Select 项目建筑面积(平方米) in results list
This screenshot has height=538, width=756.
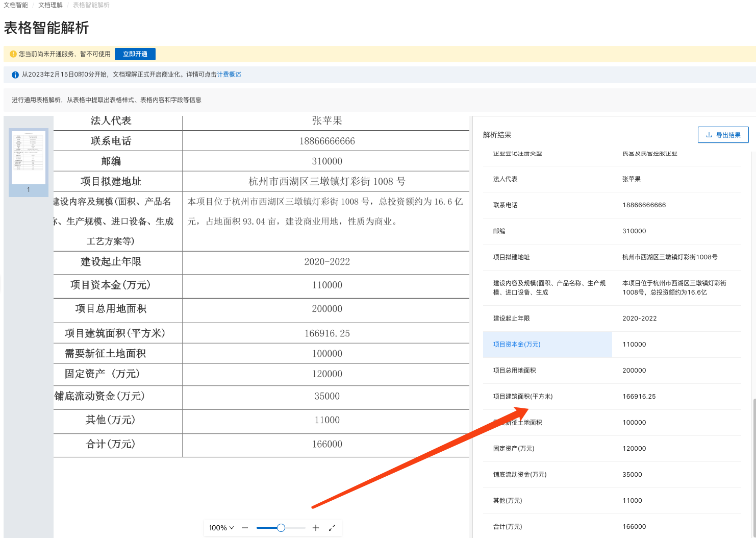pyautogui.click(x=523, y=397)
